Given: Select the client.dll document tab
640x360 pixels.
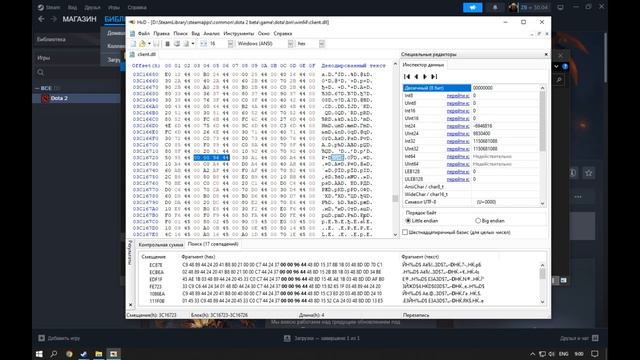Looking at the screenshot, I should (x=143, y=54).
